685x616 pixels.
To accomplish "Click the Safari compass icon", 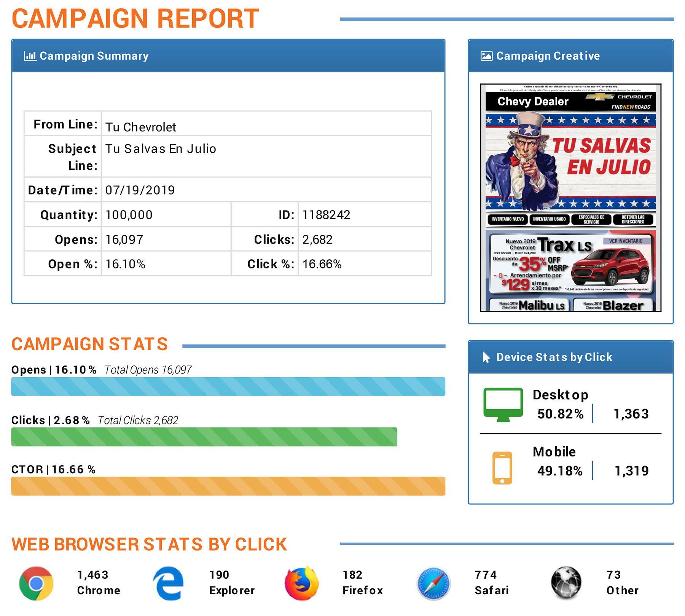I will tap(433, 584).
